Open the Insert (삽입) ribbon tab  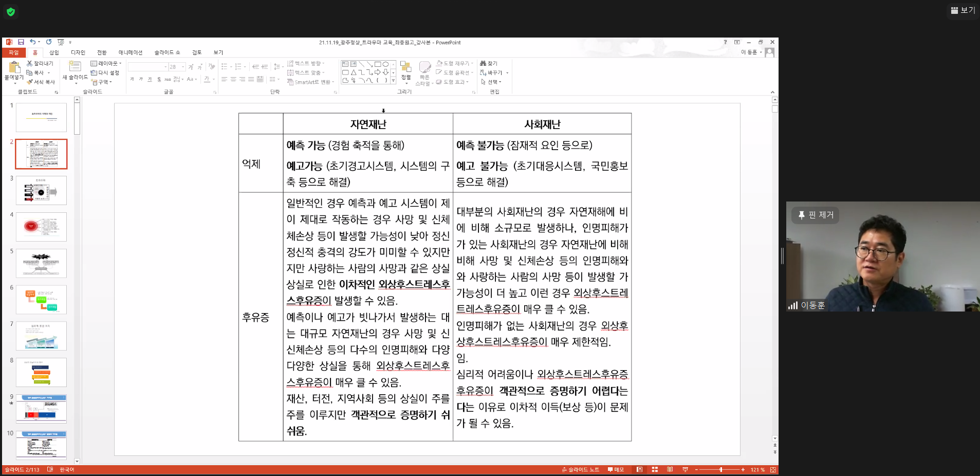(54, 52)
